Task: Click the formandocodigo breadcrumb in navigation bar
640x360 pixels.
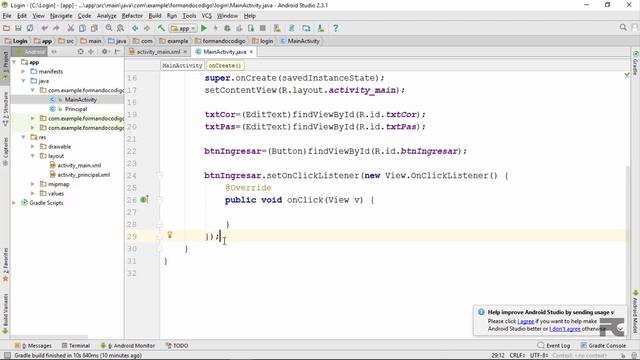Action: coord(220,41)
